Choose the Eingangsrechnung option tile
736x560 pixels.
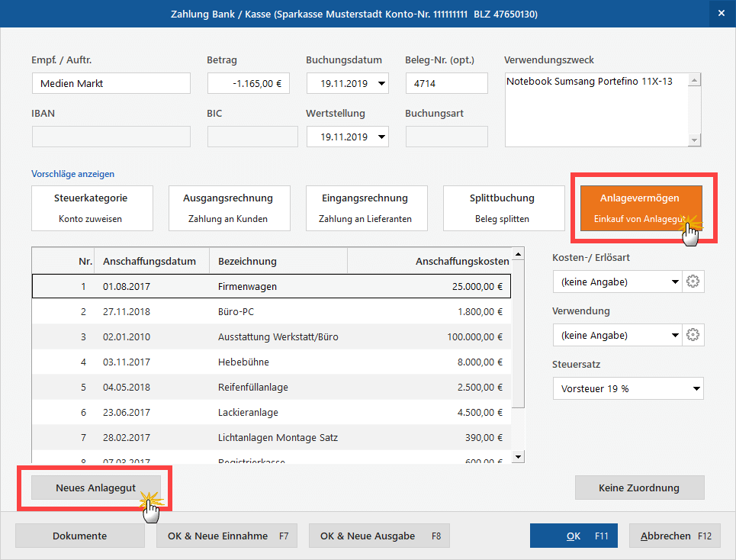[x=365, y=208]
